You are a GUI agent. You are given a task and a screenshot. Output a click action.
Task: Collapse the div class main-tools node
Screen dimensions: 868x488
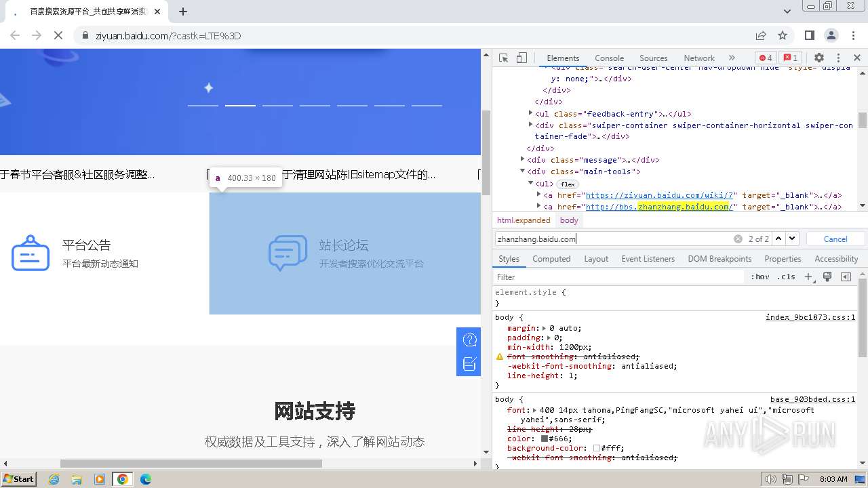[523, 171]
